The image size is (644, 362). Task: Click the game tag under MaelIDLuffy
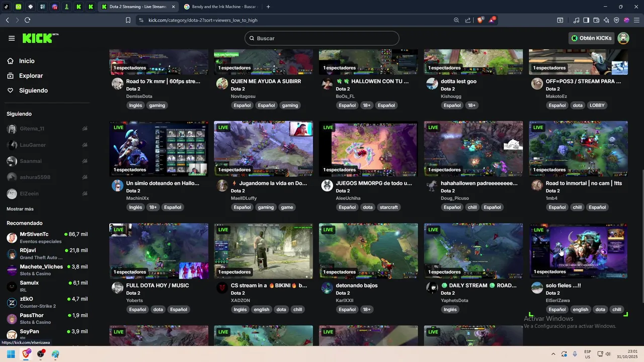[x=287, y=207]
